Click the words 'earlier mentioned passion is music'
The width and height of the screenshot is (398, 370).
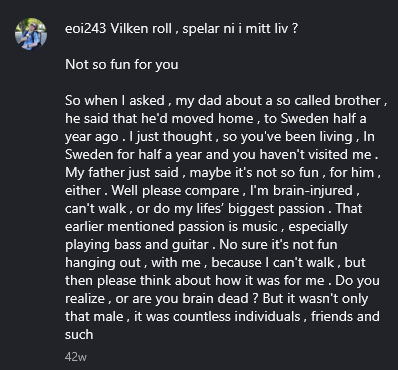click(171, 227)
